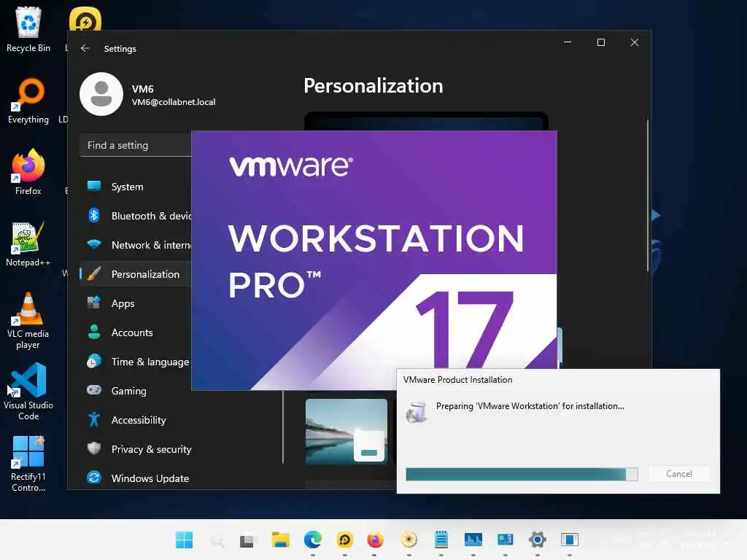Screen dimensions: 747x560
Task: Cancel the VMware Workstation installation
Action: coord(679,474)
